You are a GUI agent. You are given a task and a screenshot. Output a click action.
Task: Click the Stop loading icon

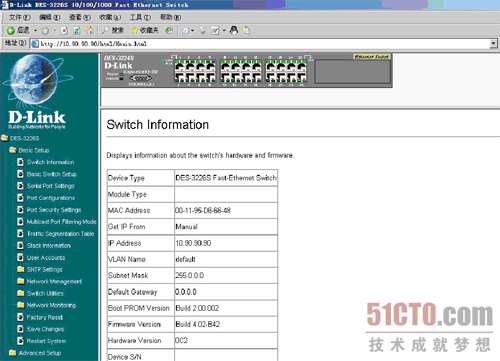click(64, 31)
